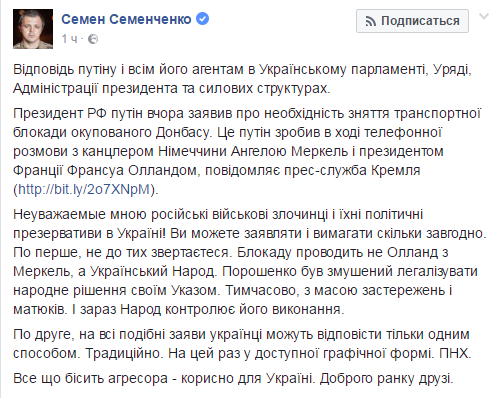The image size is (498, 398).
Task: Open the post via '1 ч' timestamp
Action: pos(69,39)
